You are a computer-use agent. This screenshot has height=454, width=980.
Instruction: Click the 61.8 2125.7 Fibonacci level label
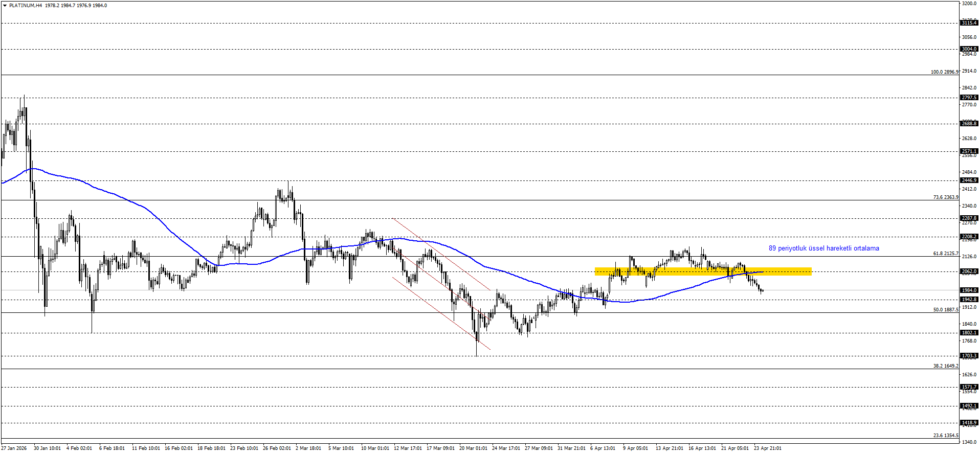[x=946, y=254]
